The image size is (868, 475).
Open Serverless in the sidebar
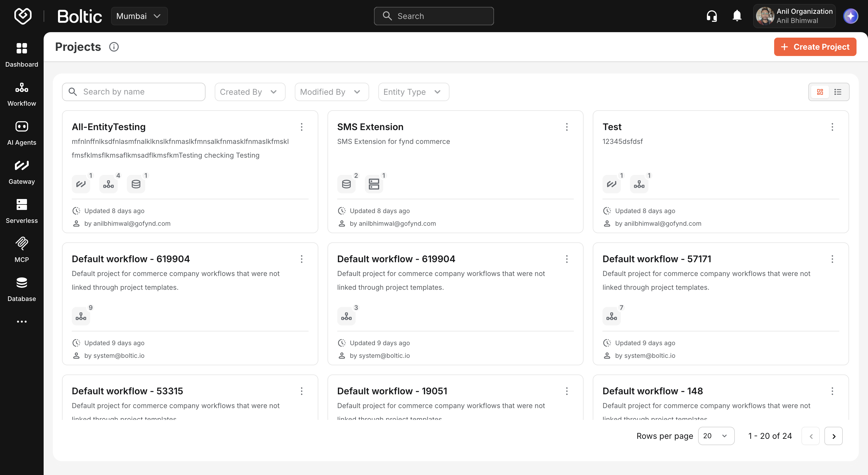[22, 211]
